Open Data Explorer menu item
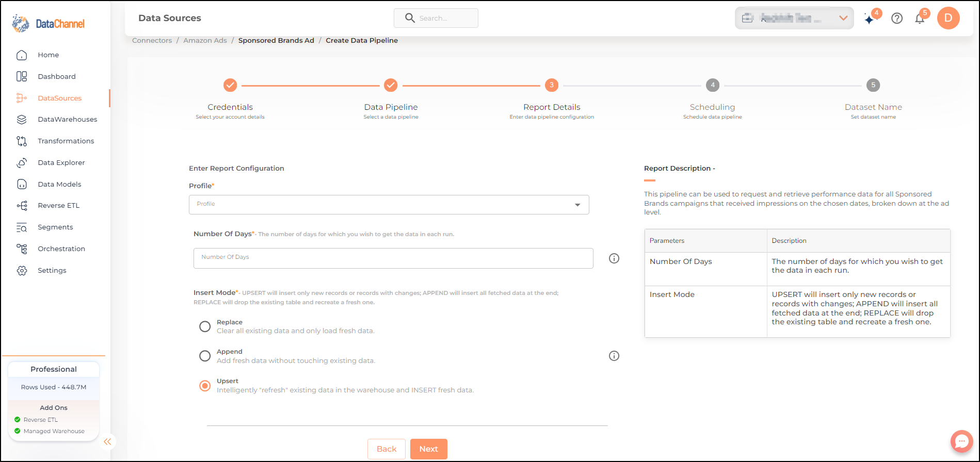Viewport: 980px width, 462px height. tap(61, 163)
